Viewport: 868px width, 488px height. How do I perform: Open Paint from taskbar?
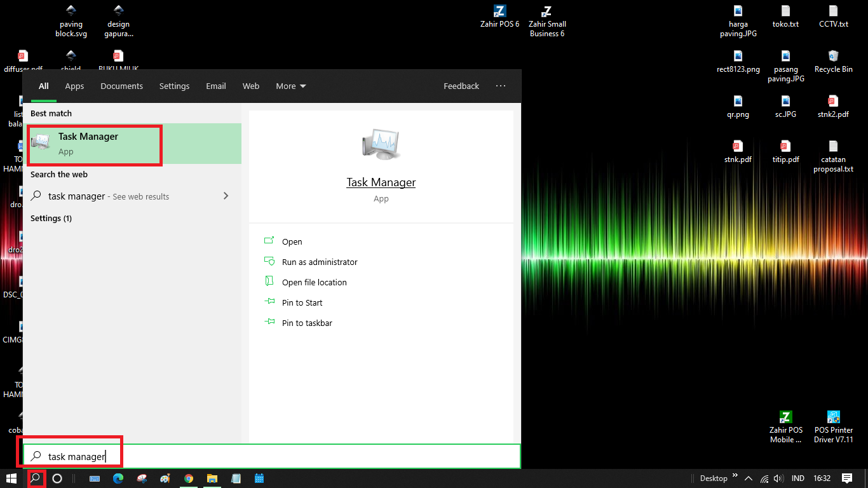click(x=165, y=478)
